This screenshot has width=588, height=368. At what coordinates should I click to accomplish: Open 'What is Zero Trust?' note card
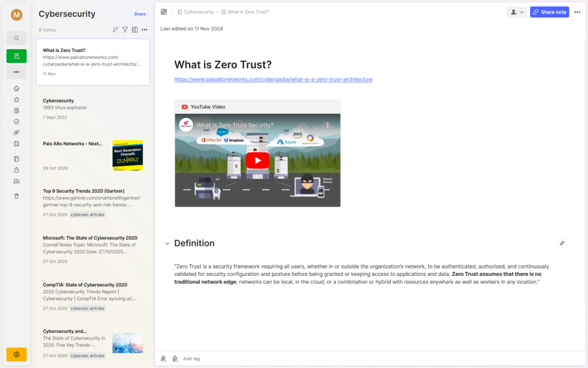[93, 62]
